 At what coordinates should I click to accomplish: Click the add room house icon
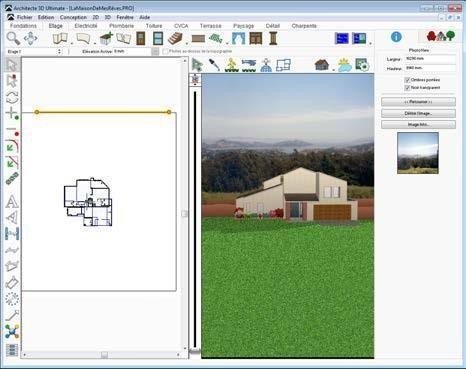pos(106,38)
